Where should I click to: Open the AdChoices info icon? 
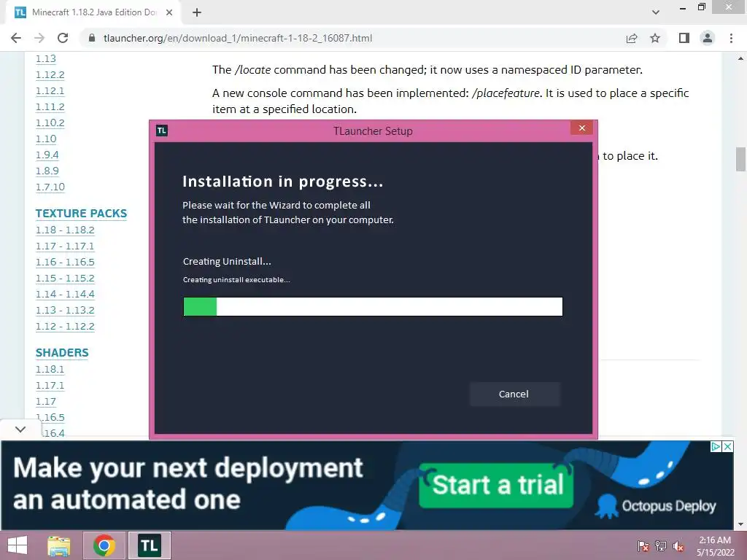click(x=716, y=447)
